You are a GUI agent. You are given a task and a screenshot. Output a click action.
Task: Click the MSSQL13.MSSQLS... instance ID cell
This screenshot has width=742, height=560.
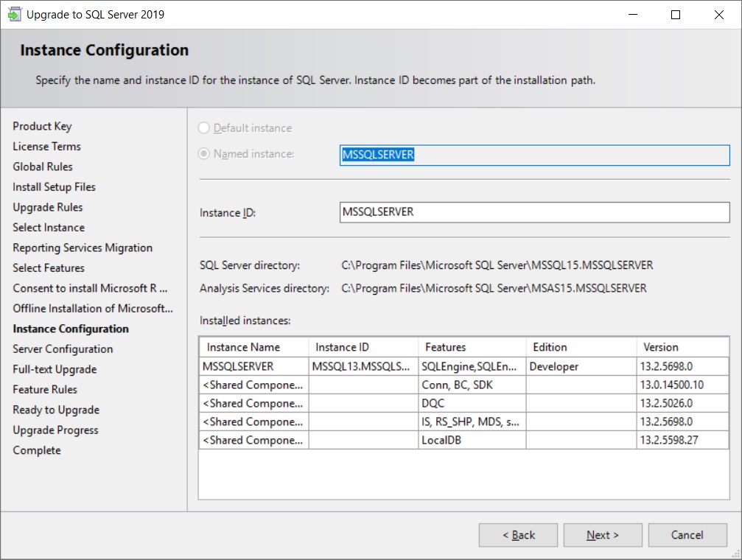(363, 366)
